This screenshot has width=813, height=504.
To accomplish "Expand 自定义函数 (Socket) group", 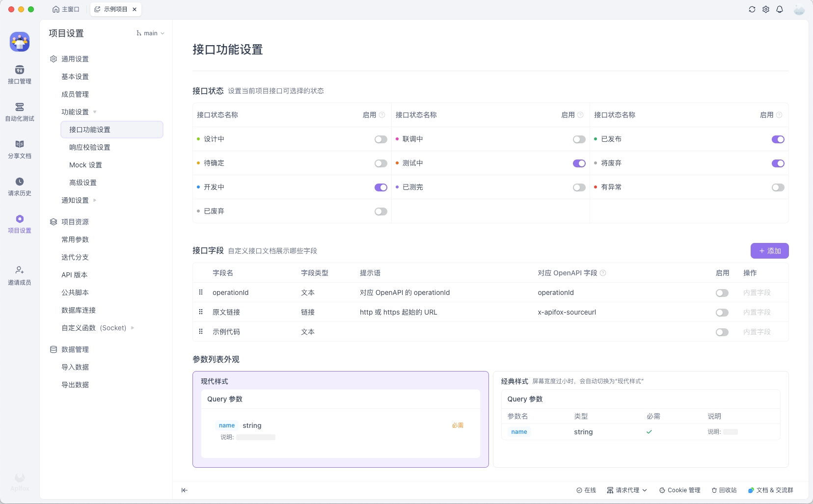I will 133,328.
